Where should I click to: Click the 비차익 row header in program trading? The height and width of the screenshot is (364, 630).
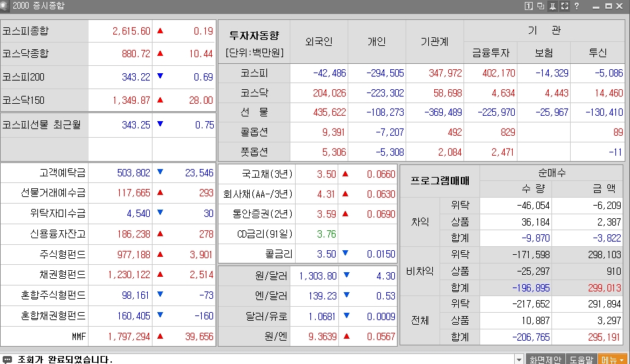click(x=420, y=271)
